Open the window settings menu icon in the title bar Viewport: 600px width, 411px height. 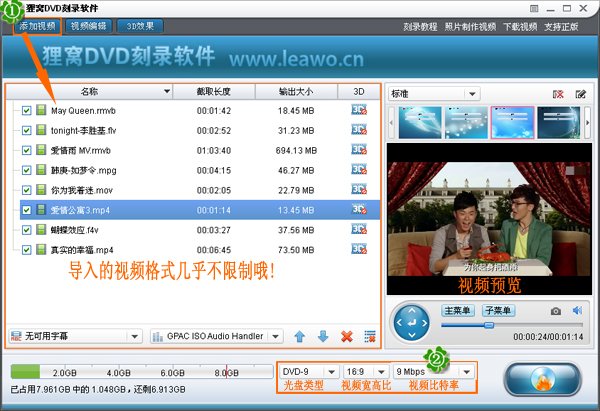(534, 8)
